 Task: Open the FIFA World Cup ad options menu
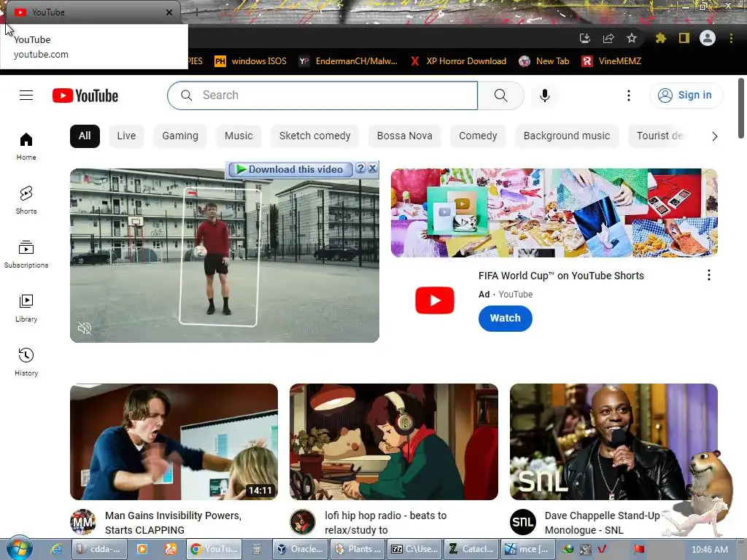tap(709, 275)
